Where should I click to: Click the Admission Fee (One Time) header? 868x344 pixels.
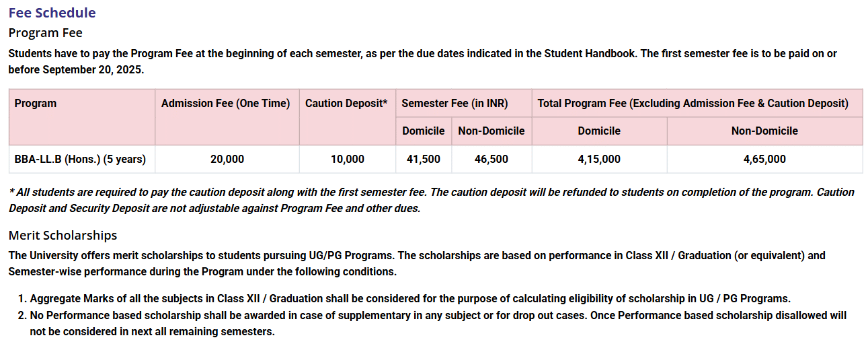226,104
